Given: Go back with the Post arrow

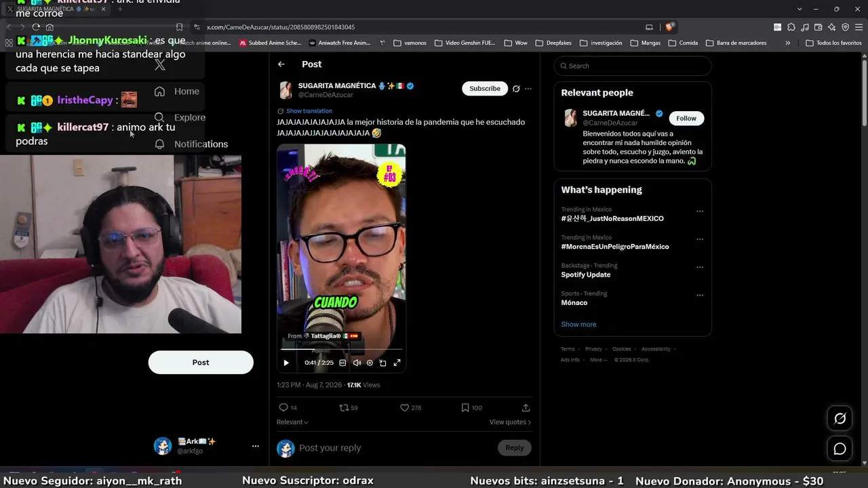Looking at the screenshot, I should [x=281, y=64].
